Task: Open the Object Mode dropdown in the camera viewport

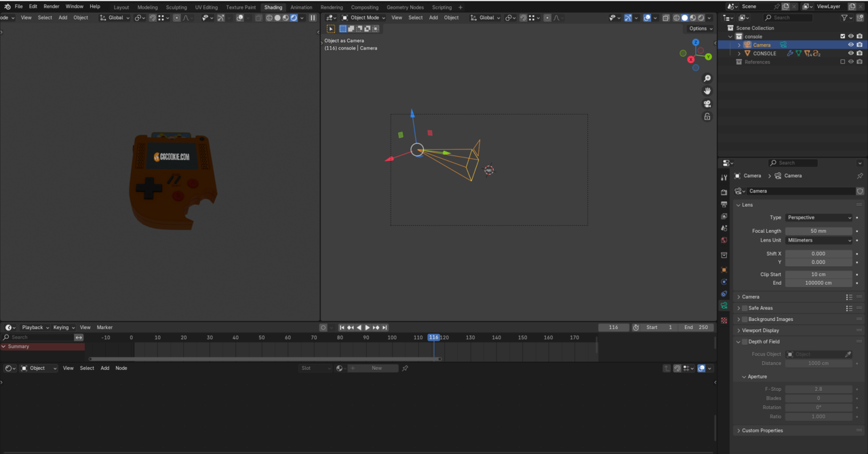Action: (363, 18)
